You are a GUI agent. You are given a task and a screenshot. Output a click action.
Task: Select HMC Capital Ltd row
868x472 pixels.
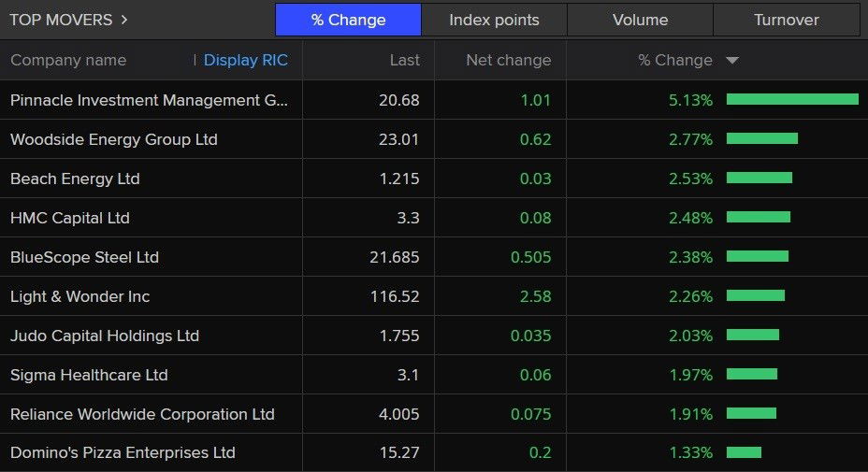(x=70, y=218)
